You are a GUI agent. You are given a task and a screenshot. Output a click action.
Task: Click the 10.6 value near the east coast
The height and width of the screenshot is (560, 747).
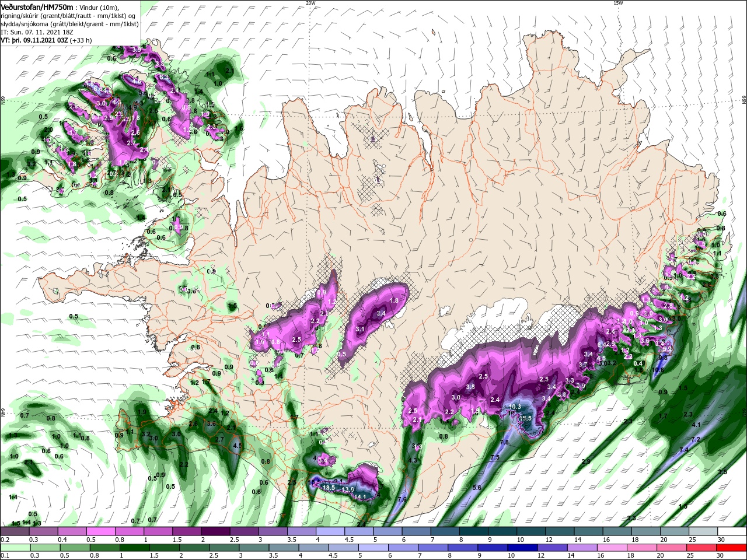pyautogui.click(x=658, y=369)
